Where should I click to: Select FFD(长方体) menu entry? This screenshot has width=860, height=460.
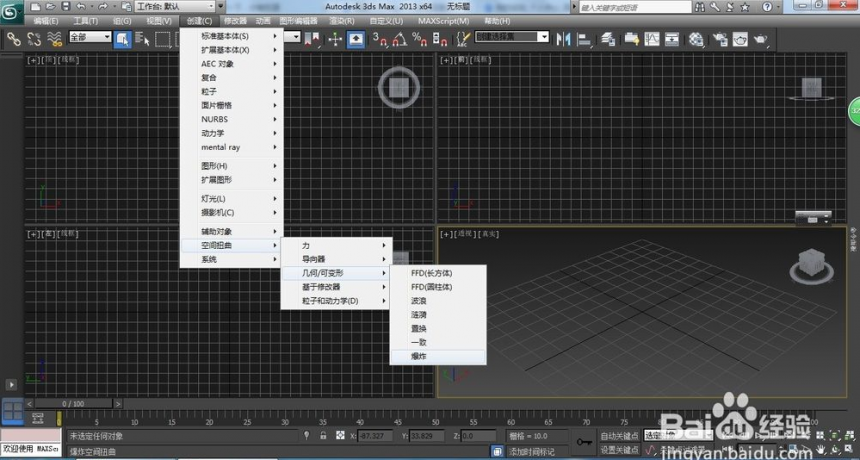click(x=438, y=273)
